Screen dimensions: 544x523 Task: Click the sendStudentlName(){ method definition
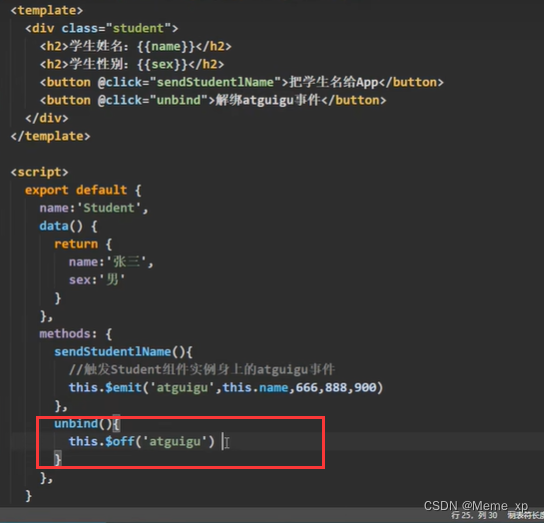click(x=123, y=352)
